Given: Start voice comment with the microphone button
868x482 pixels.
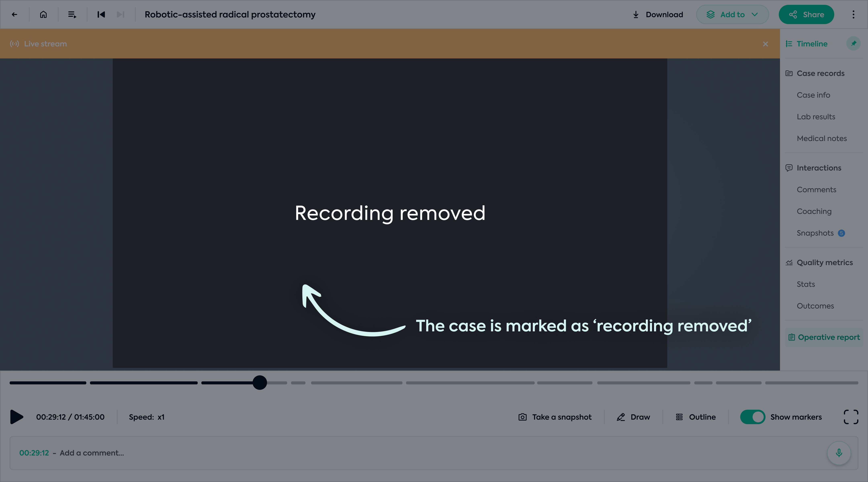Looking at the screenshot, I should click(839, 453).
